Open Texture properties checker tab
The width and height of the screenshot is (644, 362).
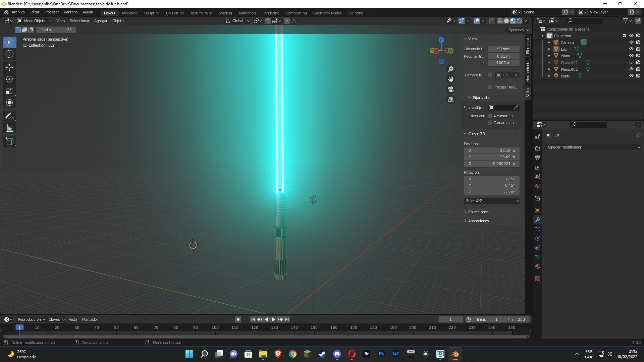pos(538,279)
